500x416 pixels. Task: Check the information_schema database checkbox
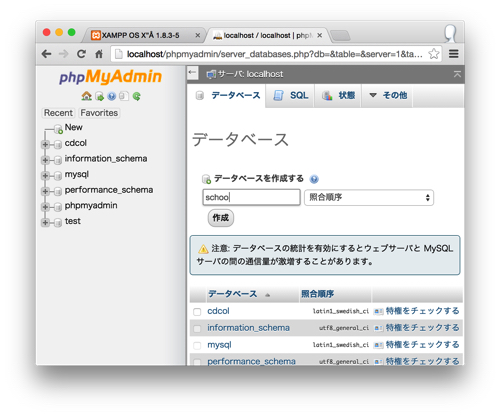coord(197,329)
